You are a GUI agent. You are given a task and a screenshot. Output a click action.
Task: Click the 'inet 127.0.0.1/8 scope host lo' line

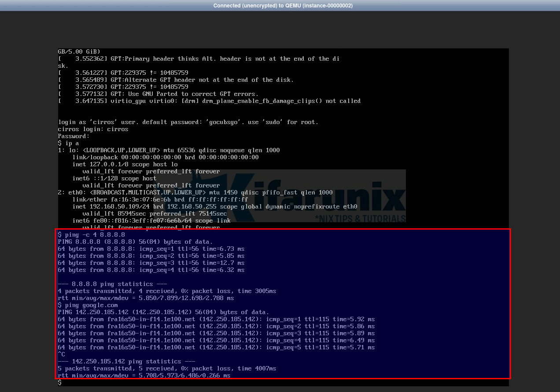125,165
